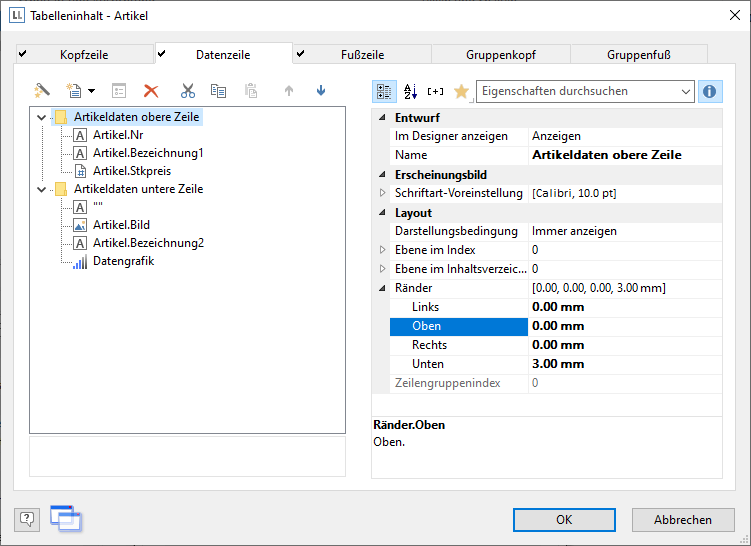This screenshot has height=546, width=751.
Task: Click the expand all [+] icon
Action: [x=435, y=91]
